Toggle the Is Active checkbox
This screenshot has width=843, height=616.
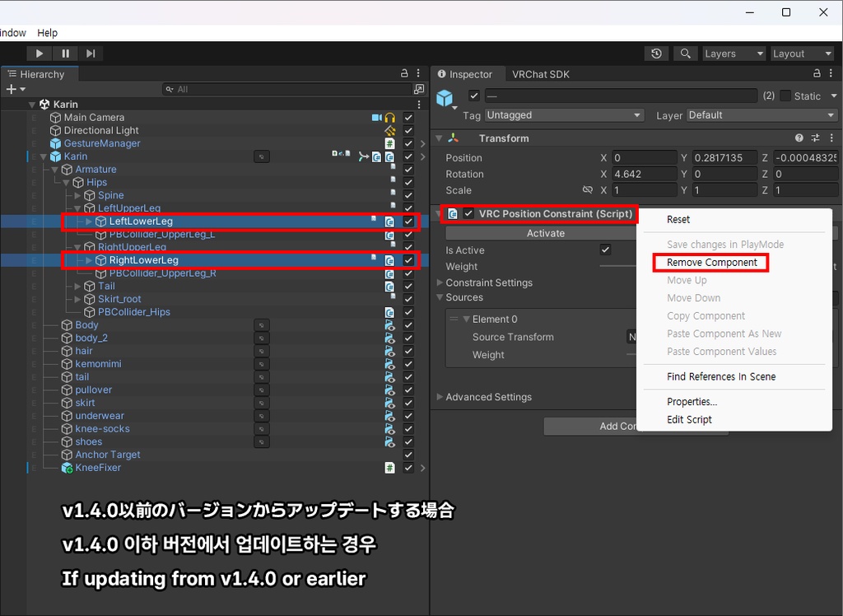(x=605, y=250)
